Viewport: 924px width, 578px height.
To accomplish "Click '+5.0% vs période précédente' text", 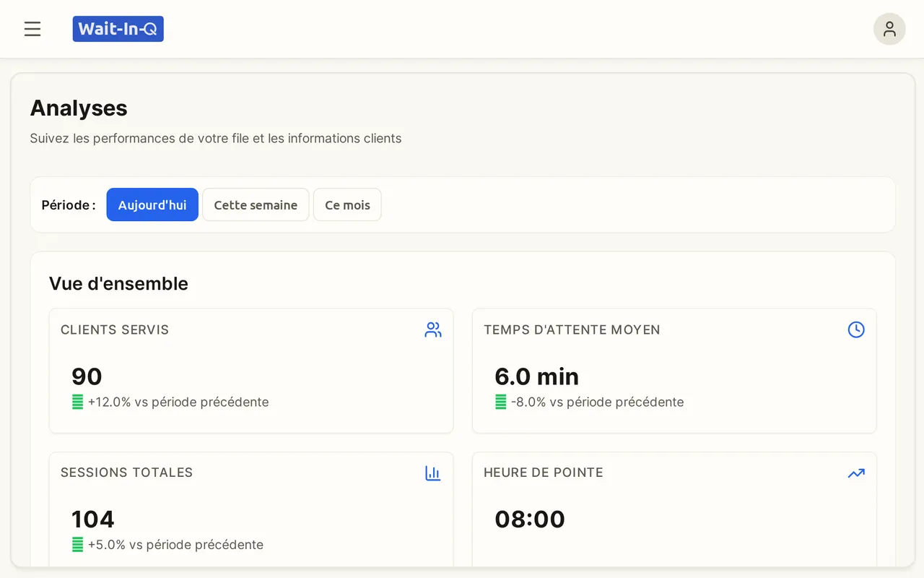I will click(175, 545).
